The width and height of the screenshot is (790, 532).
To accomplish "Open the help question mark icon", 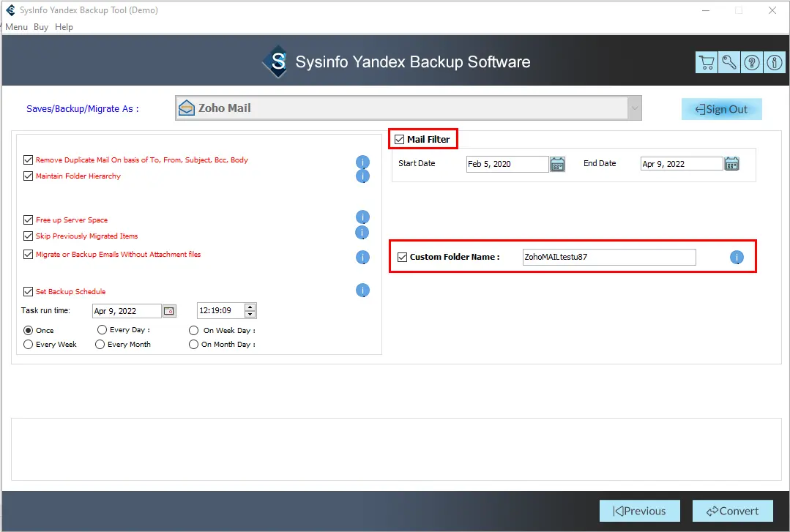I will pyautogui.click(x=752, y=62).
